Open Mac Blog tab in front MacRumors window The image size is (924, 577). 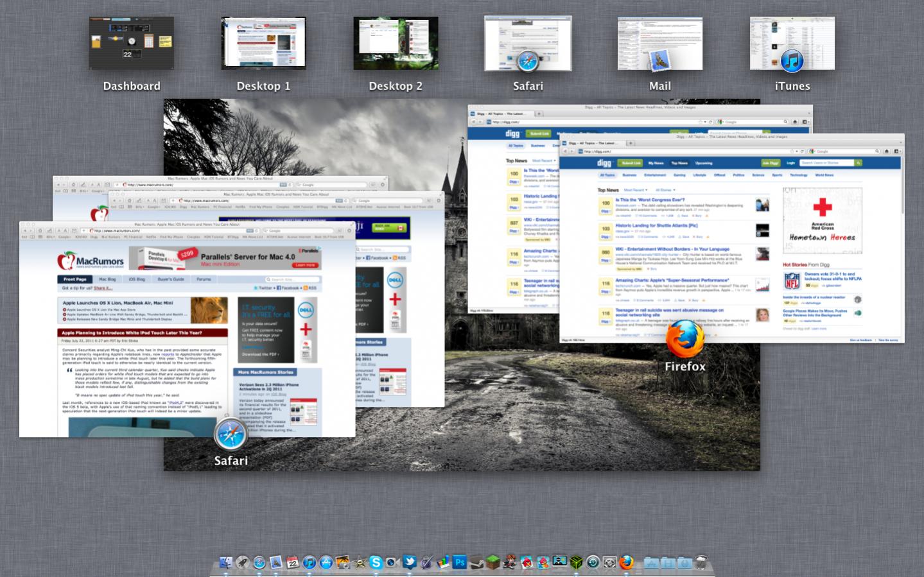(107, 279)
